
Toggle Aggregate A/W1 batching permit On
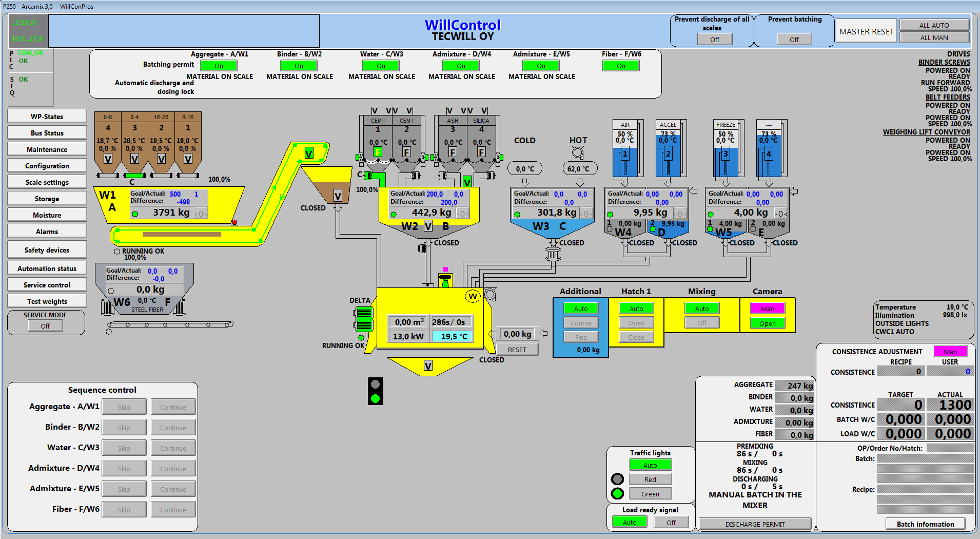point(219,66)
